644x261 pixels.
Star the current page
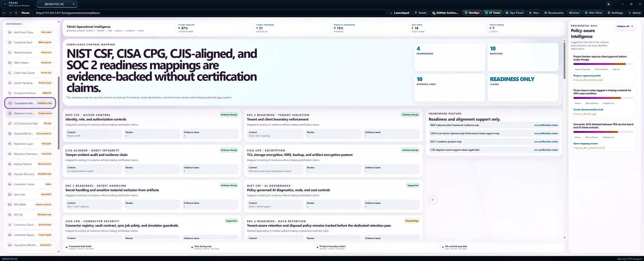click(534, 13)
